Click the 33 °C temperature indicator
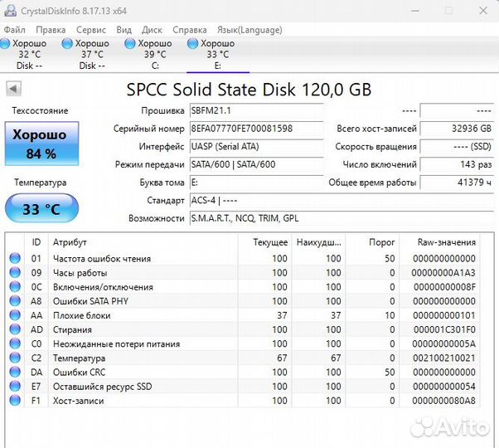The height and width of the screenshot is (448, 499). [41, 208]
